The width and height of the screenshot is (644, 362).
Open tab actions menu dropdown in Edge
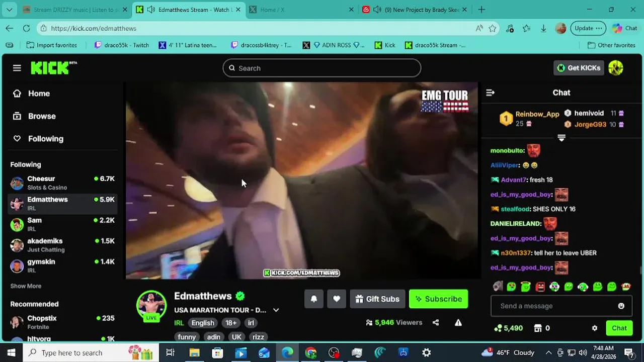[10, 10]
